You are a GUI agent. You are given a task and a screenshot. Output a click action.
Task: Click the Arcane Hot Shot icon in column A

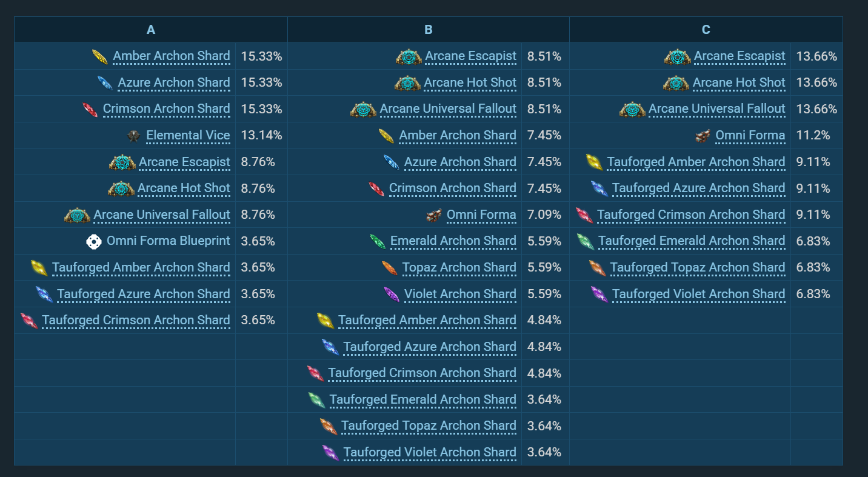tap(121, 188)
